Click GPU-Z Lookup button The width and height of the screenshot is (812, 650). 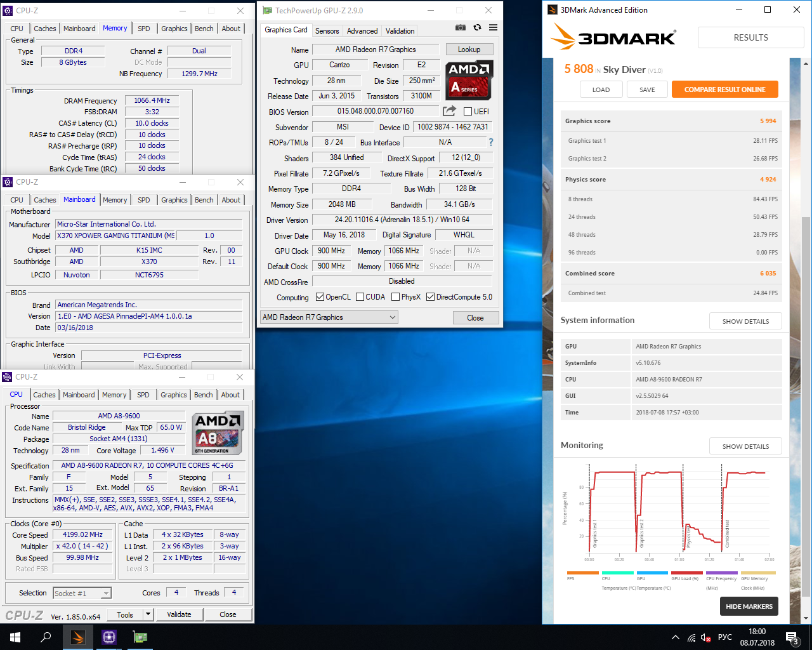click(469, 50)
